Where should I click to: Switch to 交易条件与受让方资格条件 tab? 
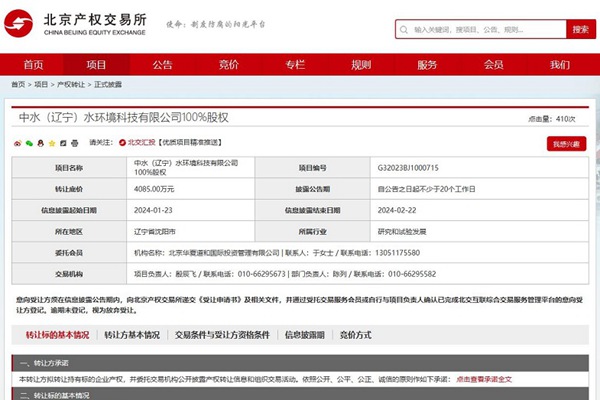coord(221,334)
